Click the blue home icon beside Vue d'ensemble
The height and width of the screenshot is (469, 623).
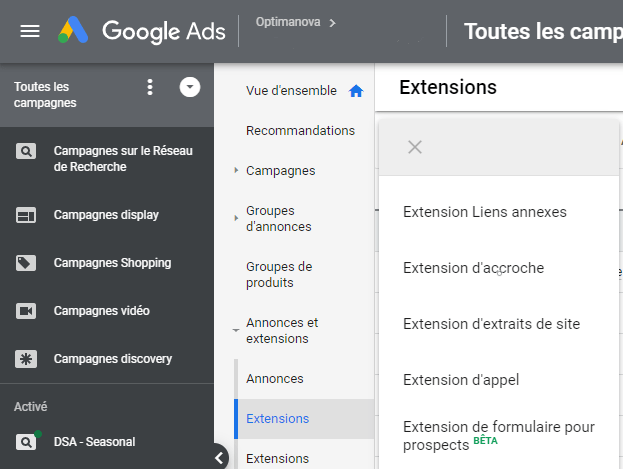356,91
